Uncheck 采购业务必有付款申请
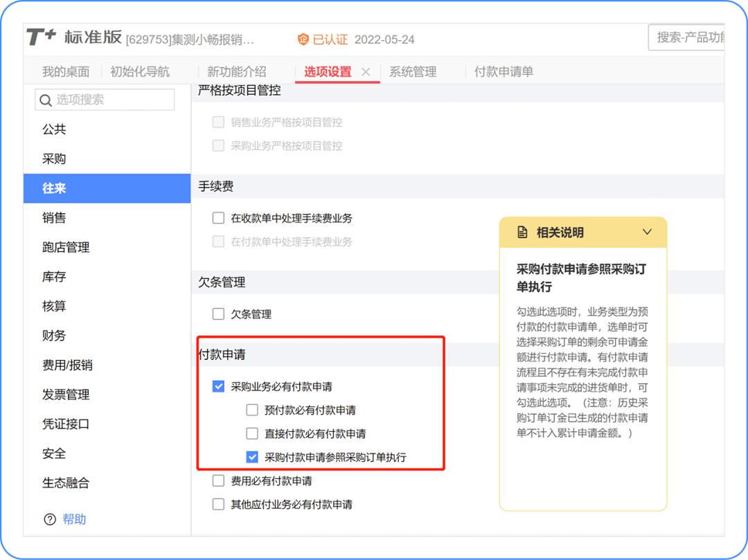The height and width of the screenshot is (560, 748). click(x=218, y=386)
